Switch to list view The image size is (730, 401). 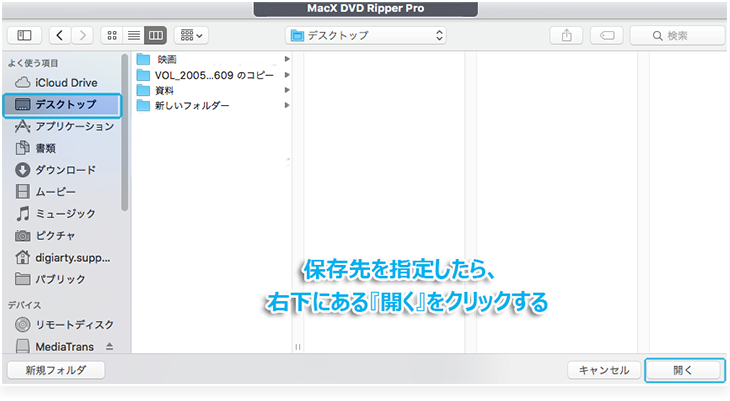(134, 35)
